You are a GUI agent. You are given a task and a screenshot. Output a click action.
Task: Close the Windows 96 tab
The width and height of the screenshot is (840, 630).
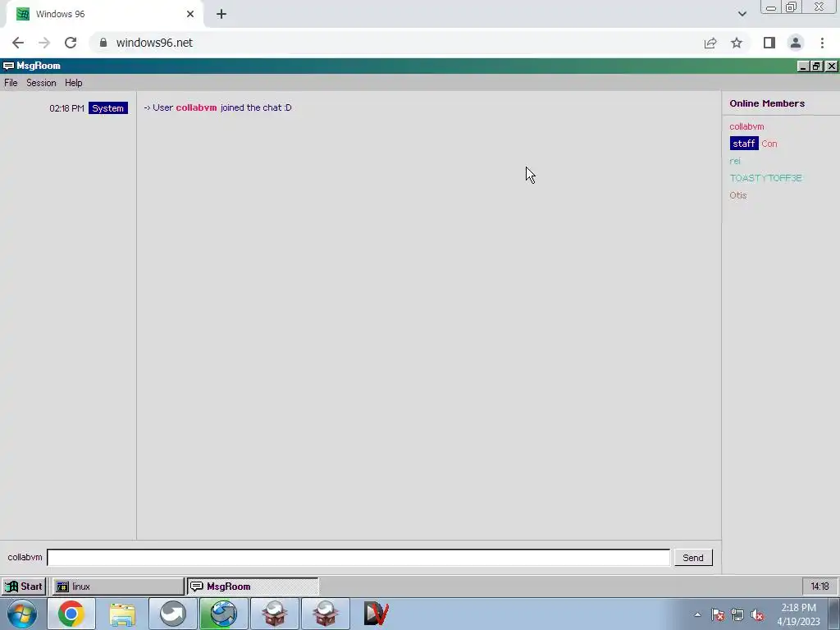coord(190,14)
